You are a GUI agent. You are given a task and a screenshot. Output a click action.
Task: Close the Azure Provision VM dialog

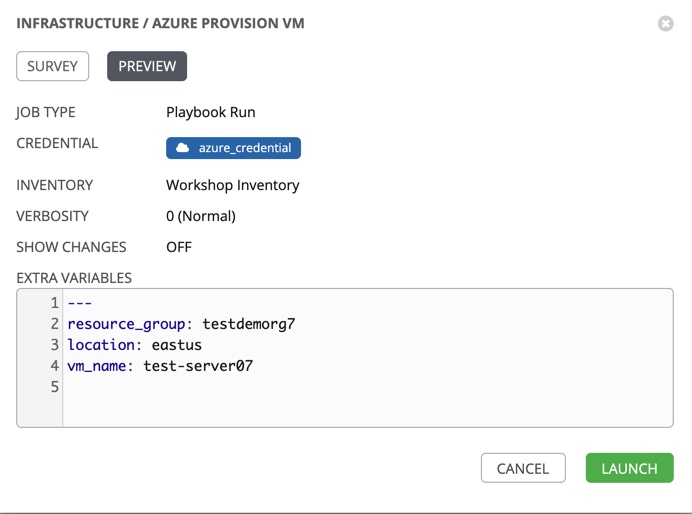(665, 23)
